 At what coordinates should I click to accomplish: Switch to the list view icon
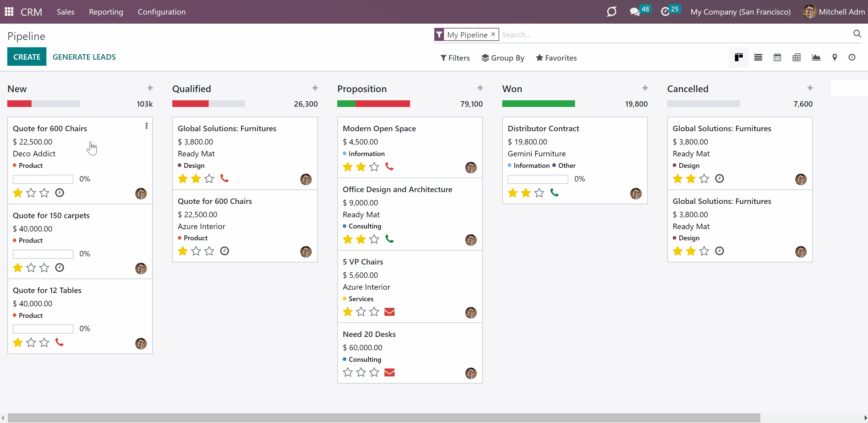pyautogui.click(x=758, y=58)
